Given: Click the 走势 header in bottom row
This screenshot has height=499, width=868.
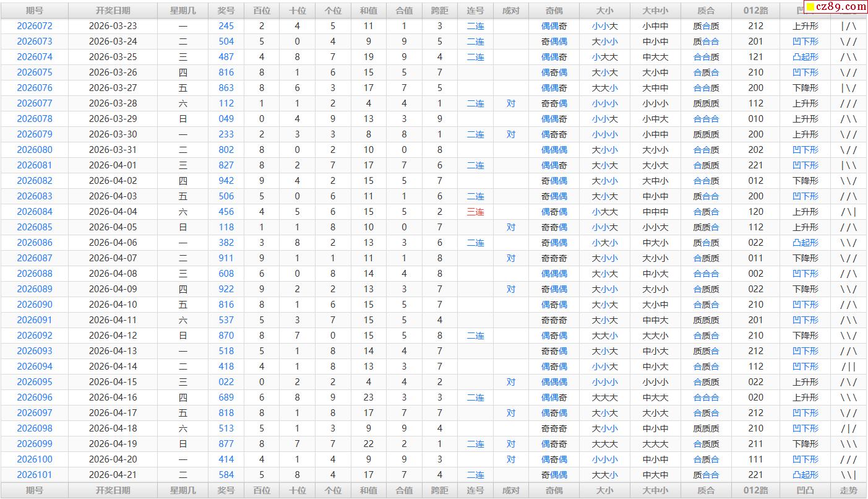Looking at the screenshot, I should [849, 490].
